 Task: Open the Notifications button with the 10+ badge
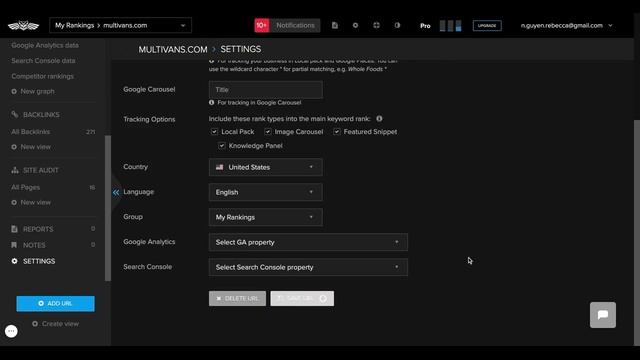pyautogui.click(x=287, y=25)
